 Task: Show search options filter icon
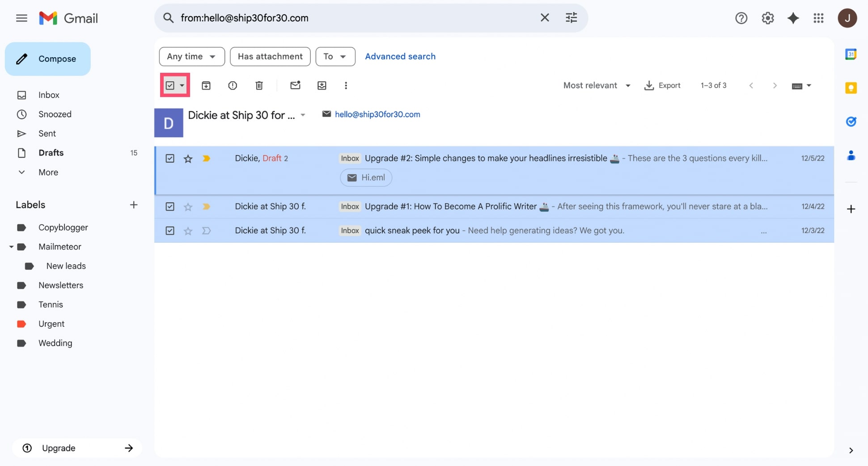coord(571,18)
